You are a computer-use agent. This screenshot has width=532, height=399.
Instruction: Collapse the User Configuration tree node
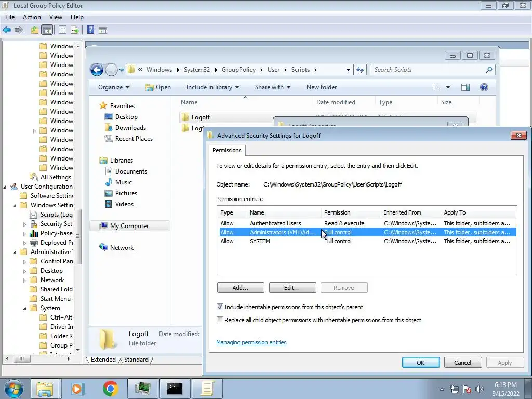pyautogui.click(x=5, y=187)
